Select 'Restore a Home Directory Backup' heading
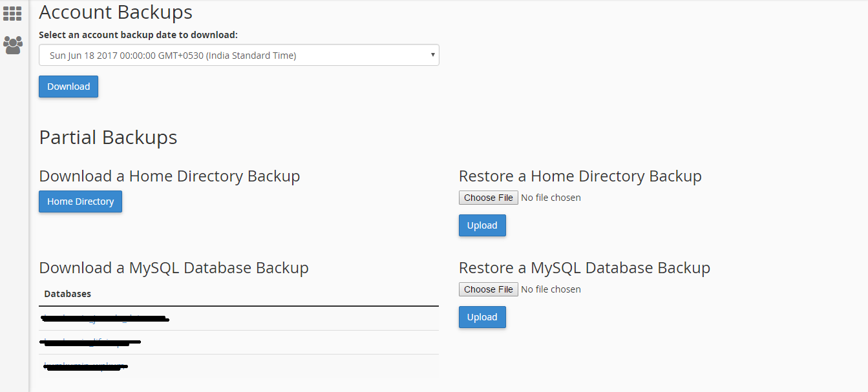The image size is (868, 392). point(580,176)
